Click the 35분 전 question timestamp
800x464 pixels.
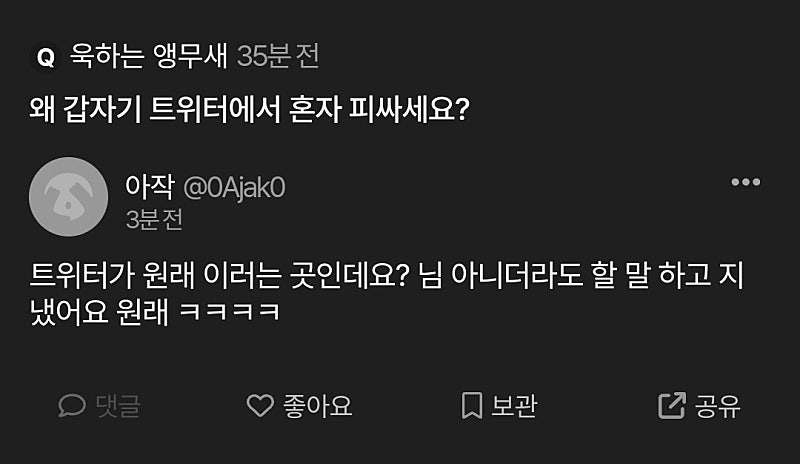pyautogui.click(x=278, y=56)
